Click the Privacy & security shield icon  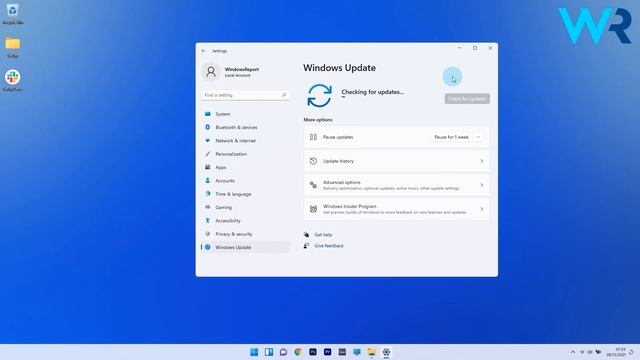208,234
